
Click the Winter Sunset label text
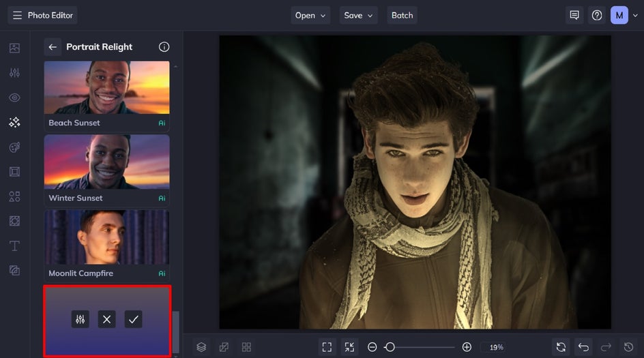tap(76, 198)
